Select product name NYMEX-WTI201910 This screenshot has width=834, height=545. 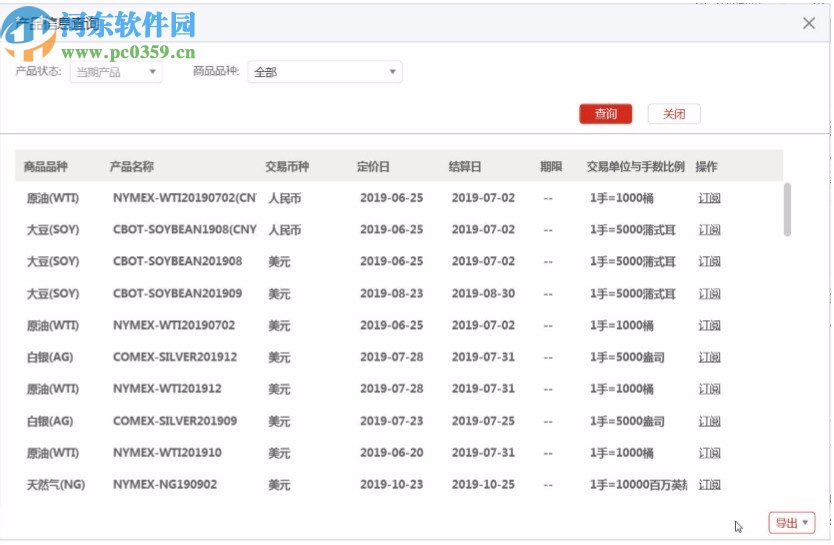click(x=167, y=453)
